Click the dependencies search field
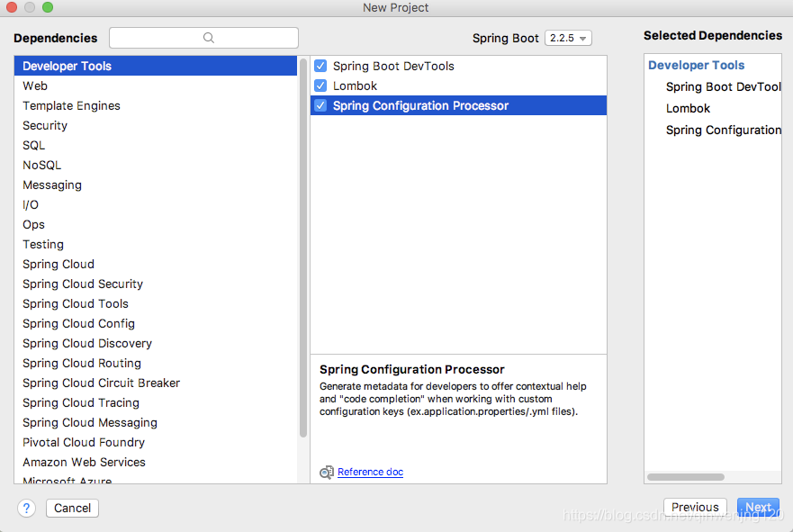Screen dimensions: 793x532 [x=203, y=38]
